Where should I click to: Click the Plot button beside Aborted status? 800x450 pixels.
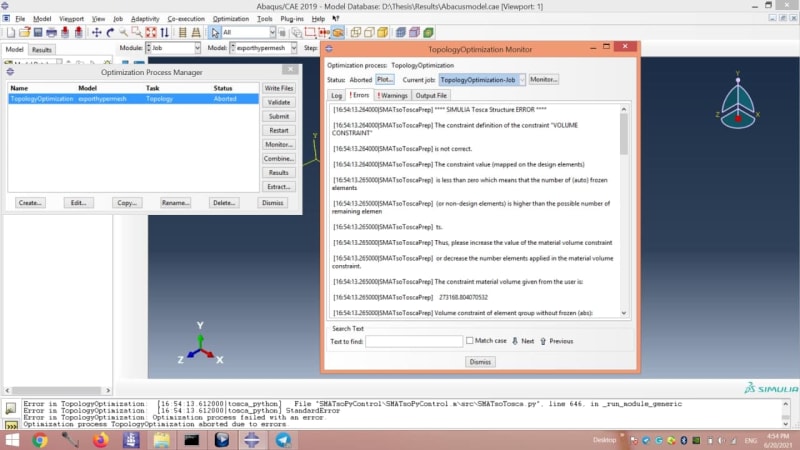[384, 80]
